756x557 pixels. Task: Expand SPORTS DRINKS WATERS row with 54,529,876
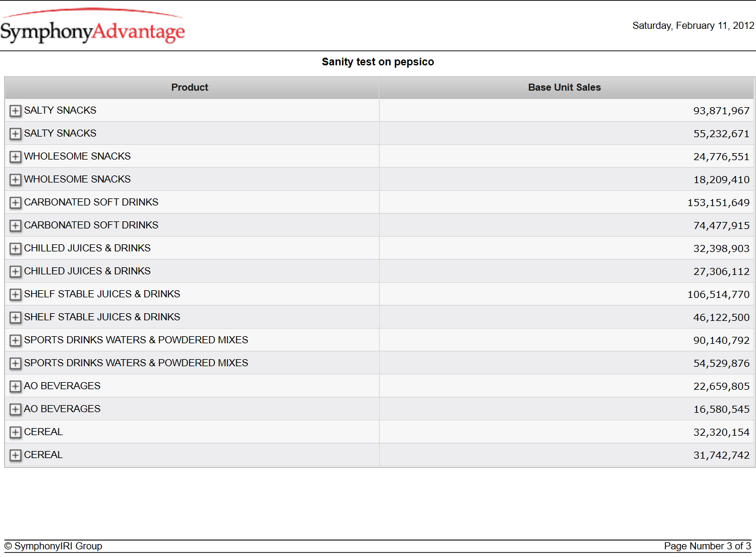click(x=15, y=363)
